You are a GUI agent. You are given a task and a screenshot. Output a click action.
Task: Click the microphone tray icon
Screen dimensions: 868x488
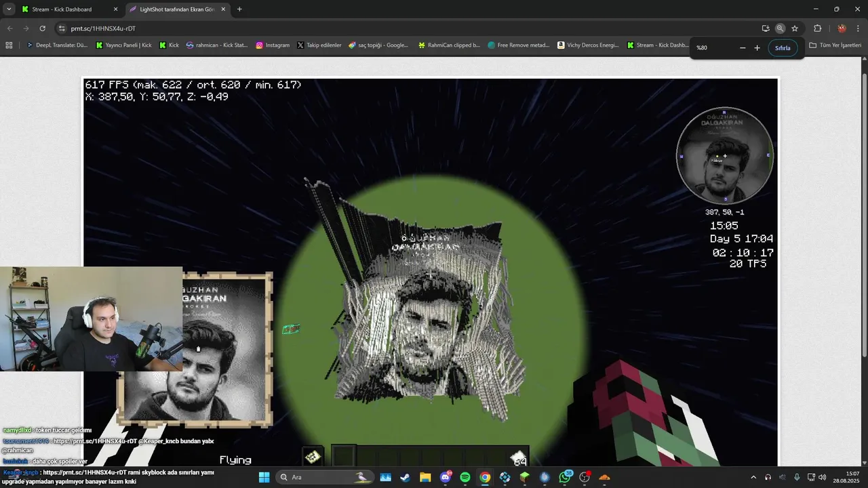[x=797, y=477]
